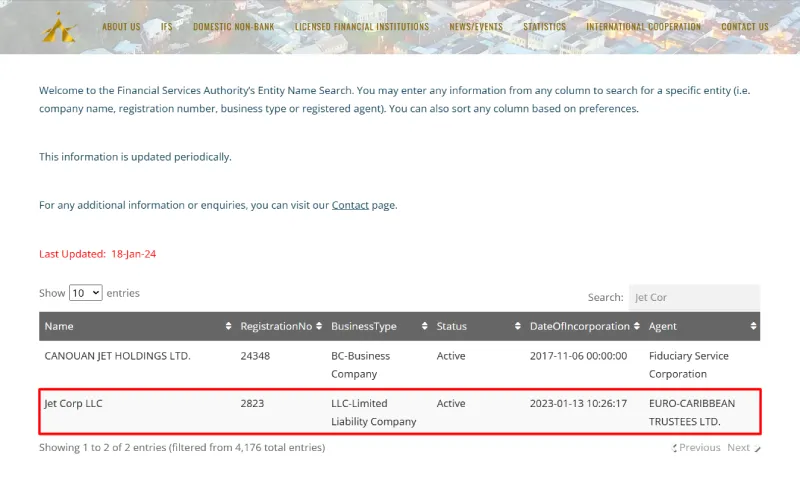Click the DateOfIncorporation header label
This screenshot has width=800, height=480.
pyautogui.click(x=580, y=326)
